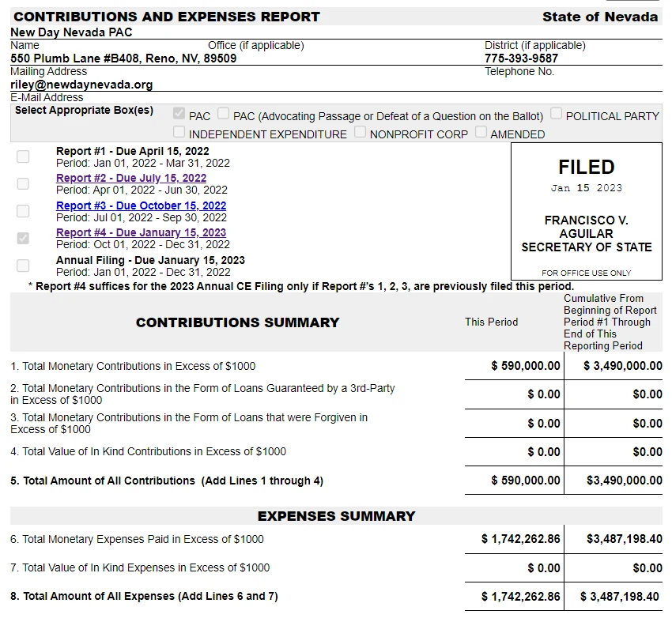Check the INDEPENDENT EXPENDITURE checkbox
The height and width of the screenshot is (622, 672).
(179, 132)
